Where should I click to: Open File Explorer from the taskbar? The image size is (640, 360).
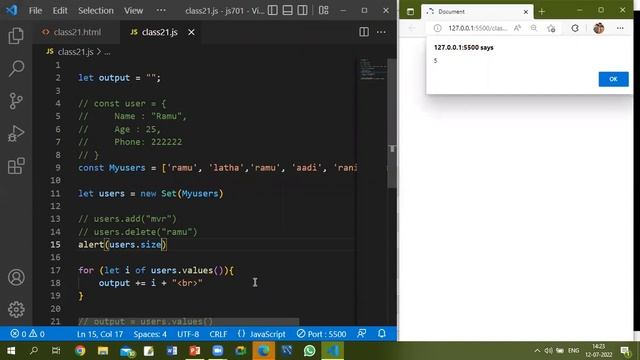click(x=103, y=351)
